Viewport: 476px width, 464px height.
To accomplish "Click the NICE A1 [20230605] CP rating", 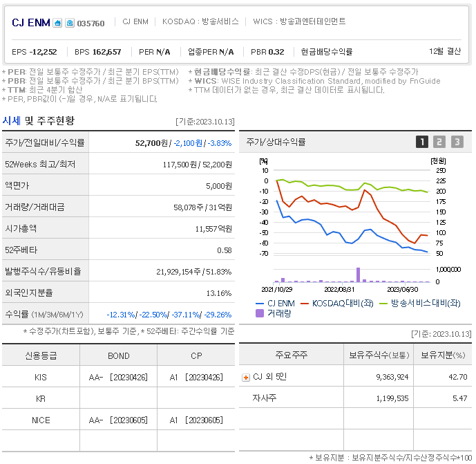I will (196, 420).
